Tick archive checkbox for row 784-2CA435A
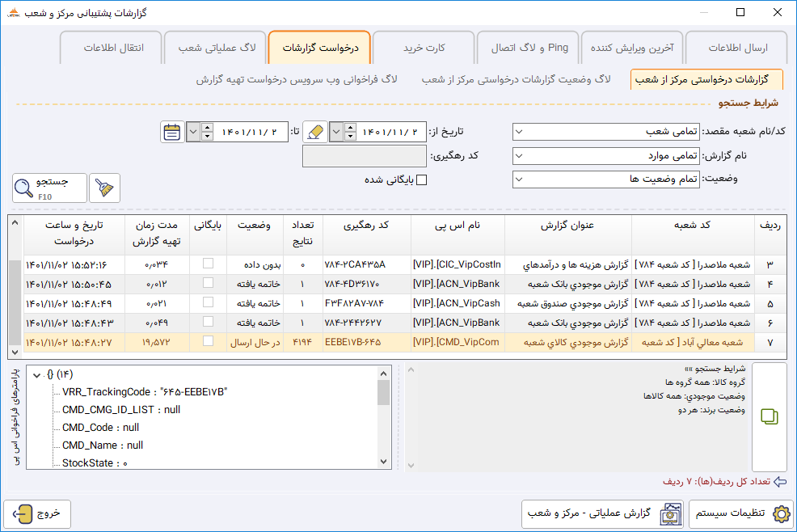This screenshot has width=797, height=532. pos(208,264)
